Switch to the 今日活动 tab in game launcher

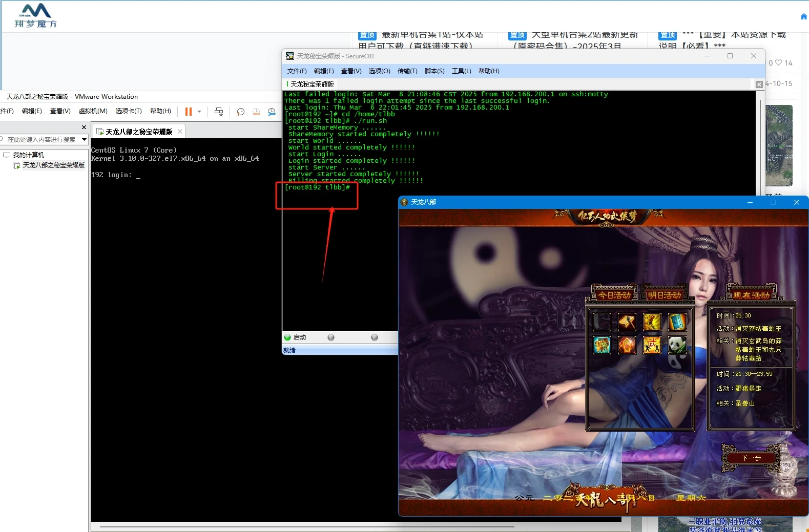[614, 294]
